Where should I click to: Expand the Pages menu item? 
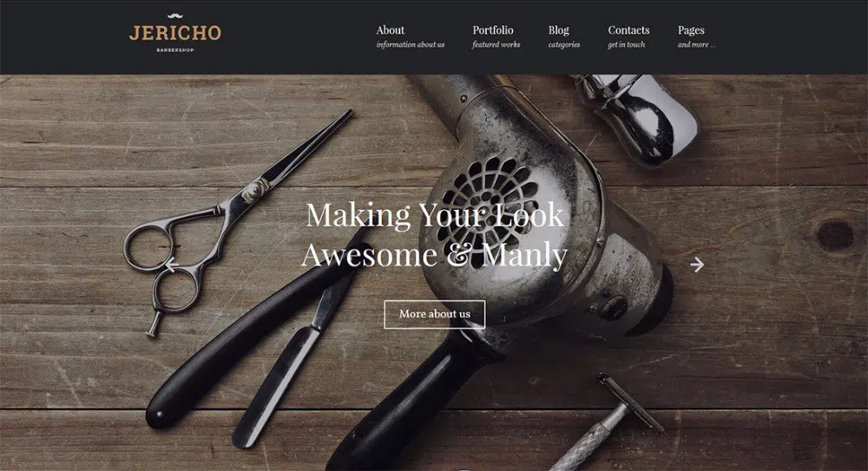click(691, 29)
